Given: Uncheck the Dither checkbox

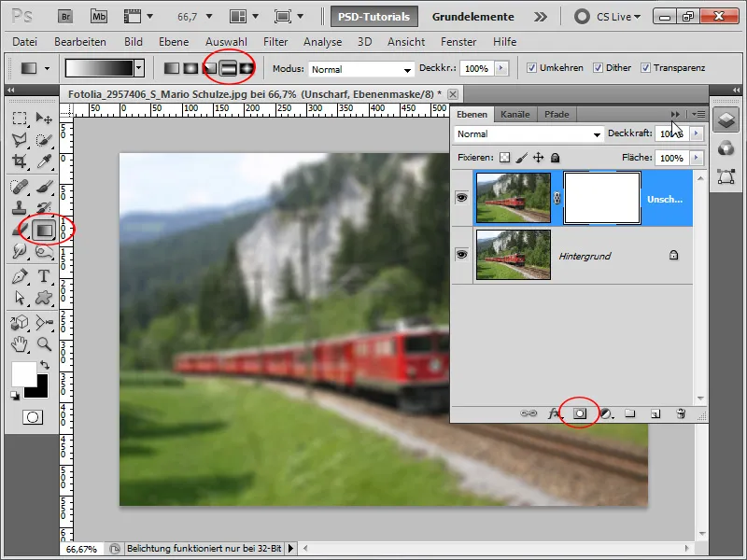Looking at the screenshot, I should tap(598, 68).
